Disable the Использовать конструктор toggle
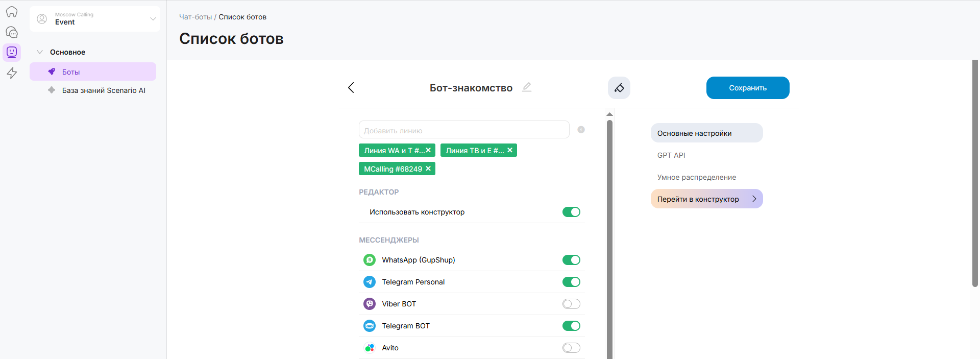 (571, 212)
